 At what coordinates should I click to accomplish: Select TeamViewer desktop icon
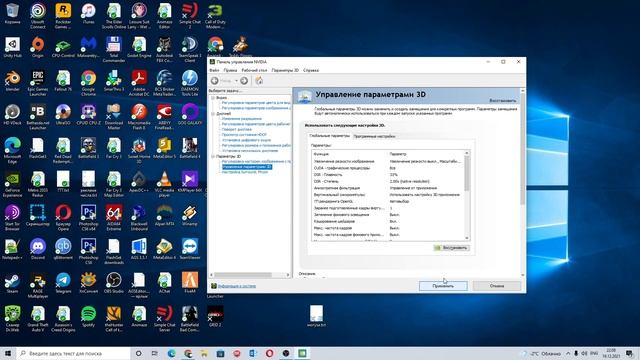point(190,249)
